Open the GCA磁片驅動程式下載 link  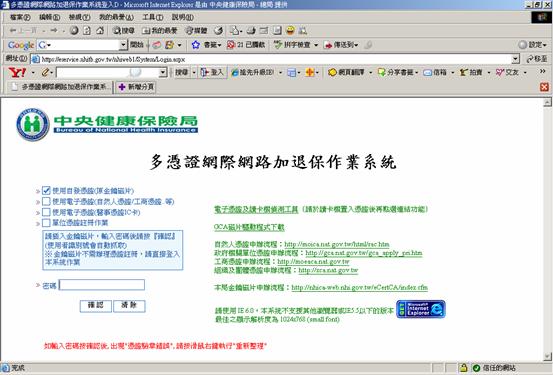pos(249,227)
